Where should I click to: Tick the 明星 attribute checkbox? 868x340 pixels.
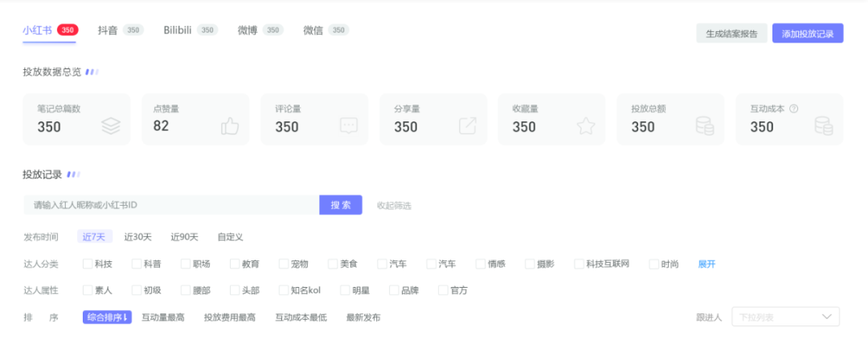[345, 290]
